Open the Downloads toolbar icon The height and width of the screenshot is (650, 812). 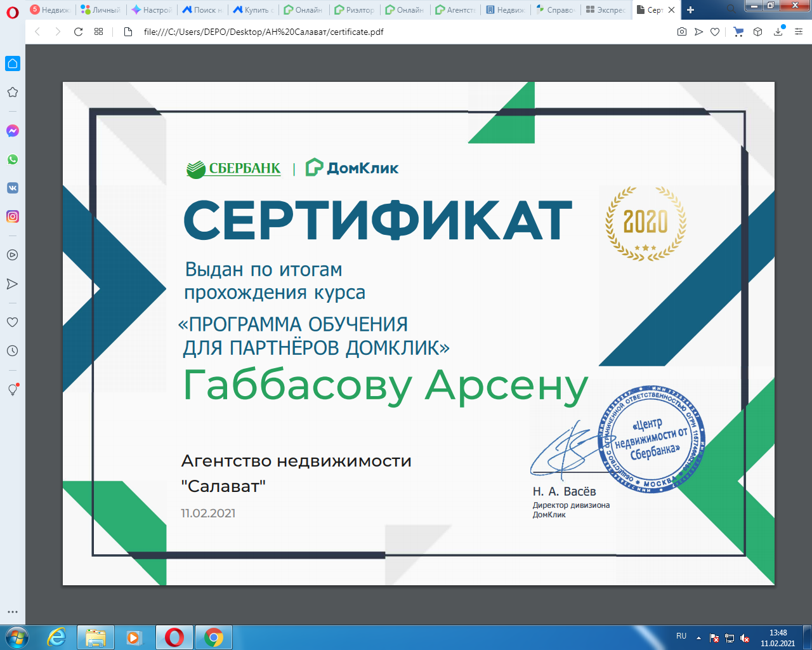pyautogui.click(x=778, y=32)
